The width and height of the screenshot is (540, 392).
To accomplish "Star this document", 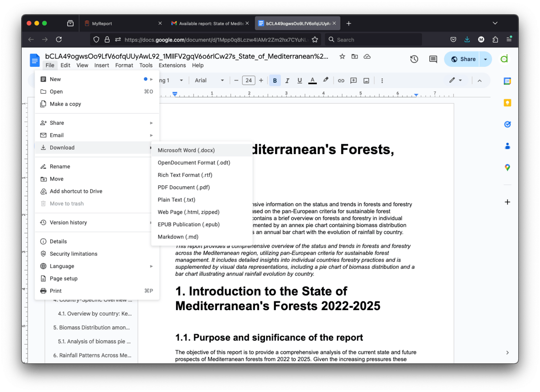I will pos(342,56).
